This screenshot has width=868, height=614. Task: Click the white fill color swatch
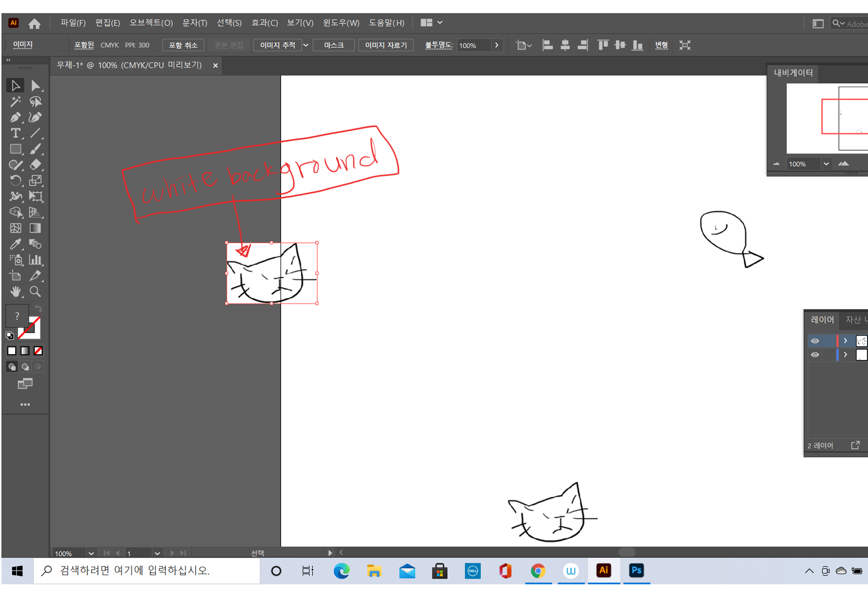(x=12, y=351)
